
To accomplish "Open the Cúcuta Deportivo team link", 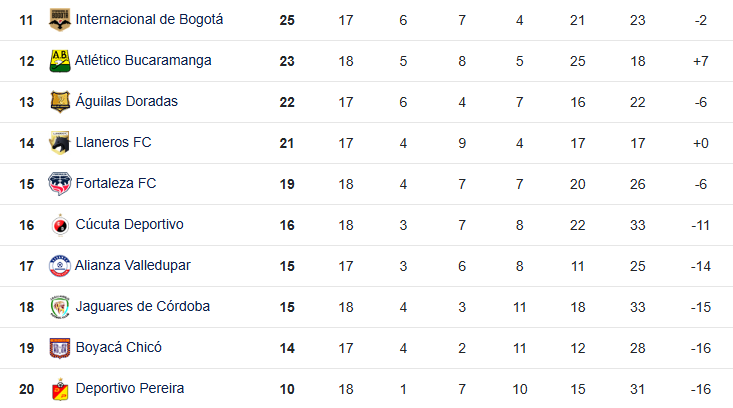I will pos(129,224).
